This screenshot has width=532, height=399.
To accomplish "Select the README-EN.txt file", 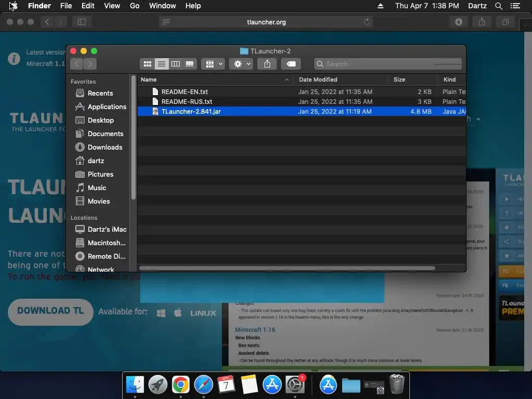I will [x=302, y=91].
